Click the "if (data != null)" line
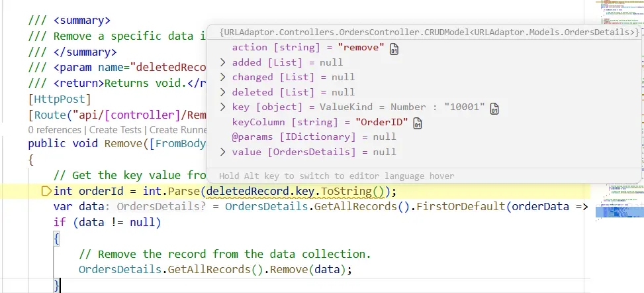This screenshot has height=293, width=644. [x=107, y=223]
